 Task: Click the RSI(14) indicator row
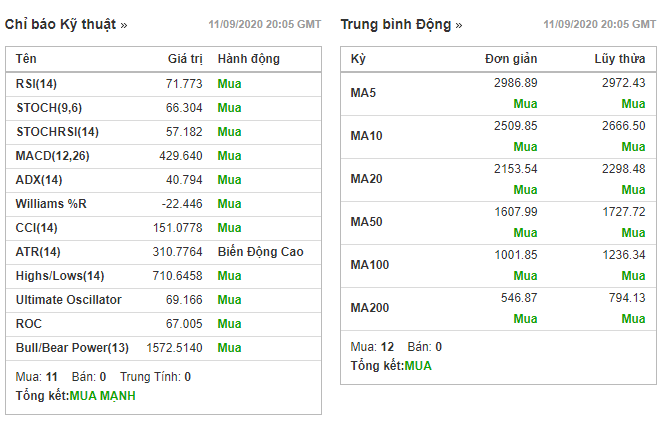pos(37,84)
